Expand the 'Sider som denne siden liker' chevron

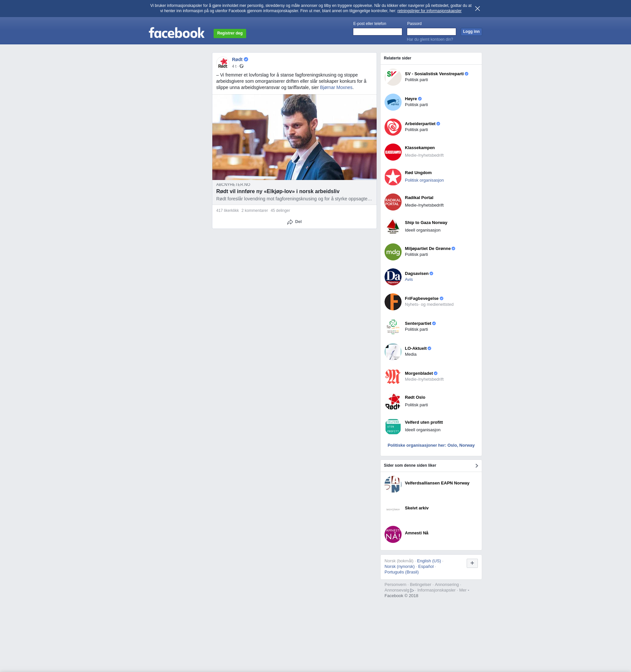[477, 466]
